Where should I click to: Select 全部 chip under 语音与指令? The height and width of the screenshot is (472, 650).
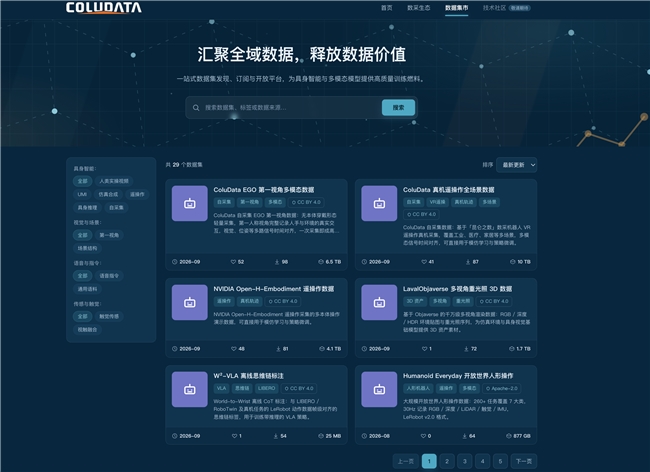[x=82, y=276]
